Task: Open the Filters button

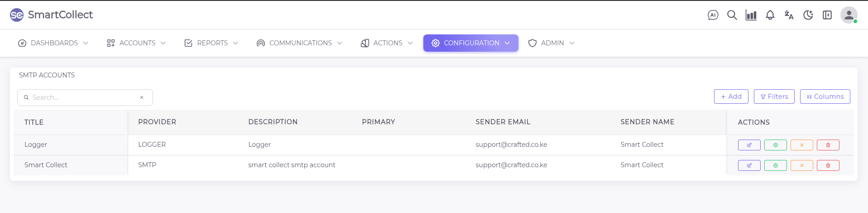Action: point(774,97)
